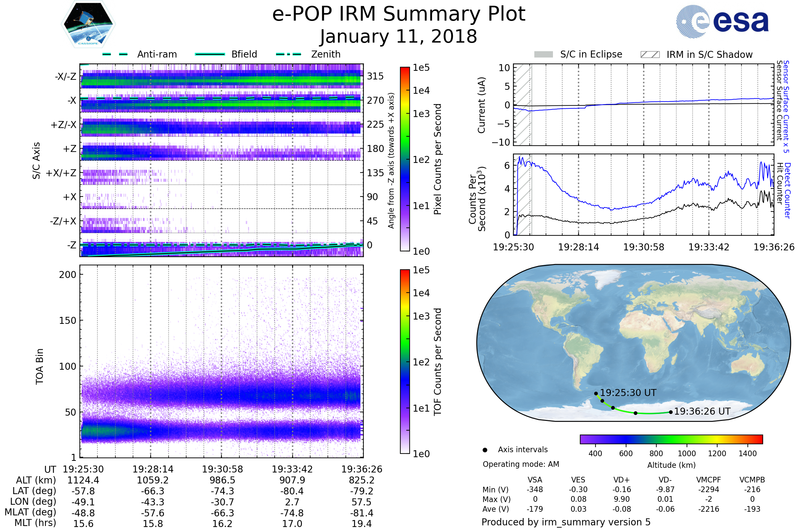Click the Axis intervals black dot marker

point(485,450)
